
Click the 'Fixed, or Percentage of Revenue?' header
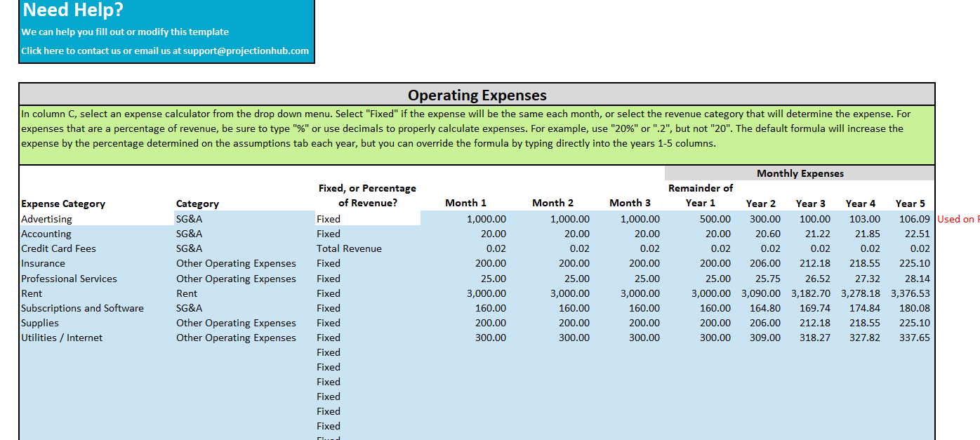point(367,195)
